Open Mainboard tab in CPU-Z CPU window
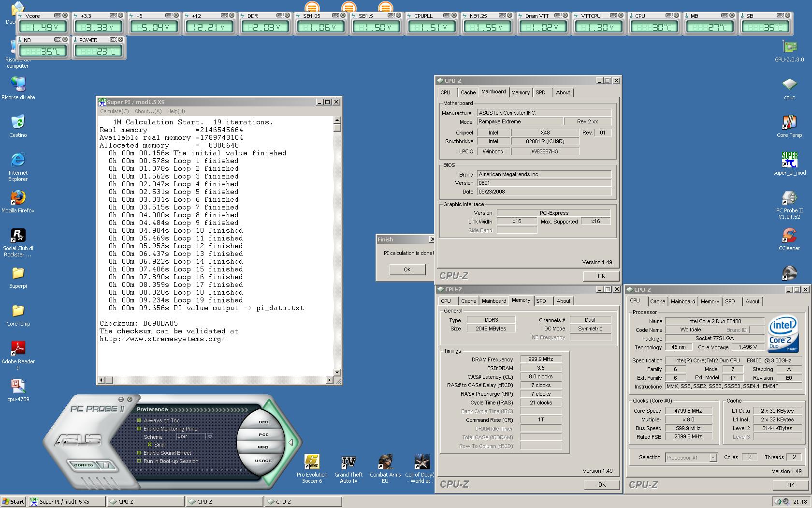812x508 pixels. click(683, 301)
